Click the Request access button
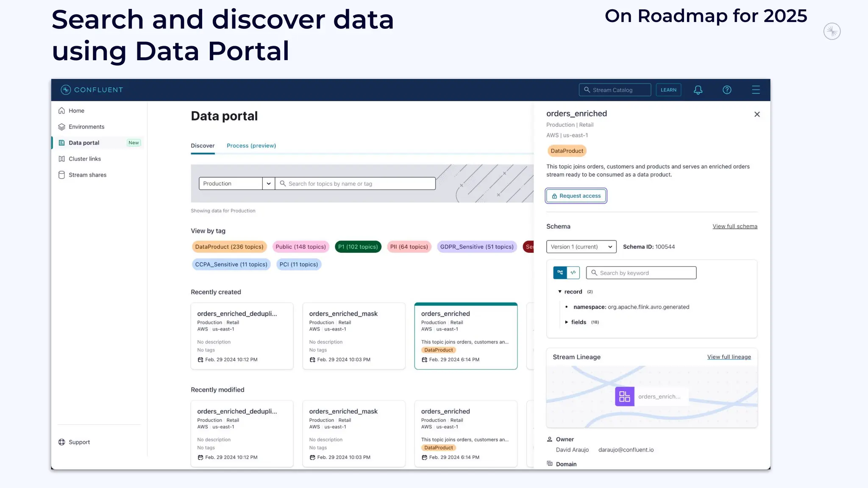The width and height of the screenshot is (868, 488). (x=576, y=196)
